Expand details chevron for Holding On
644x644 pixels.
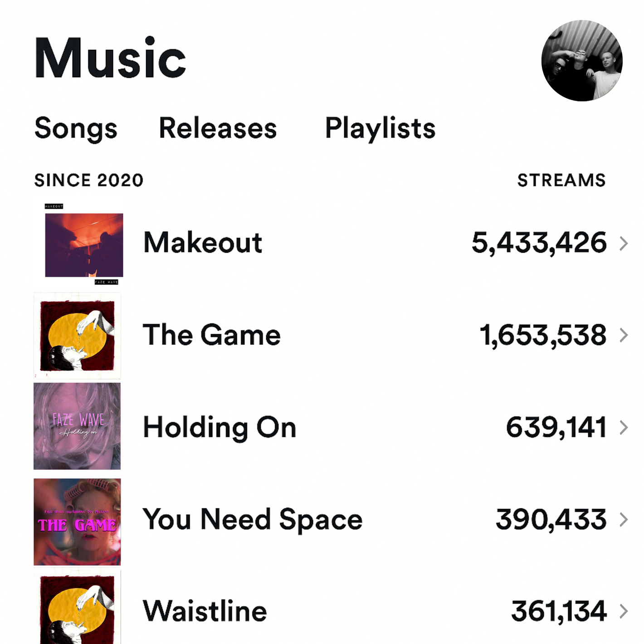(624, 427)
